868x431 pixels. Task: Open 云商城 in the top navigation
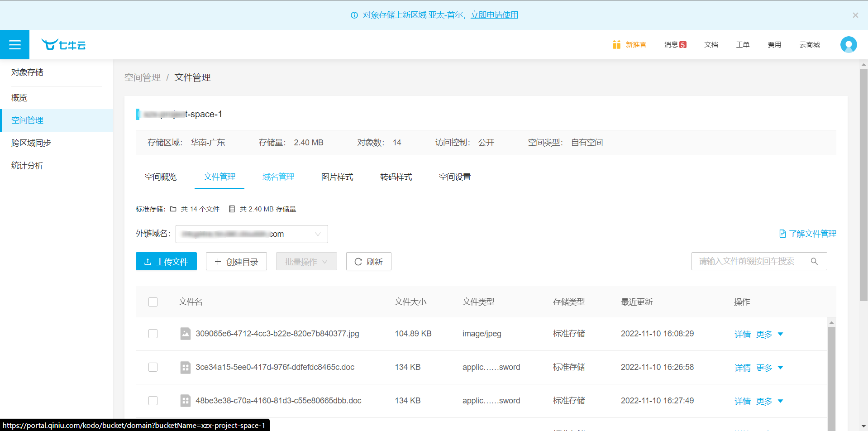click(810, 44)
